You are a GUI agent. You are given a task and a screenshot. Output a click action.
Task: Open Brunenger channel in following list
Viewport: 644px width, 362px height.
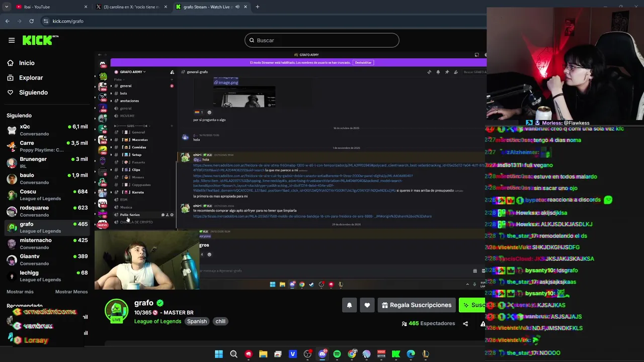(47, 162)
